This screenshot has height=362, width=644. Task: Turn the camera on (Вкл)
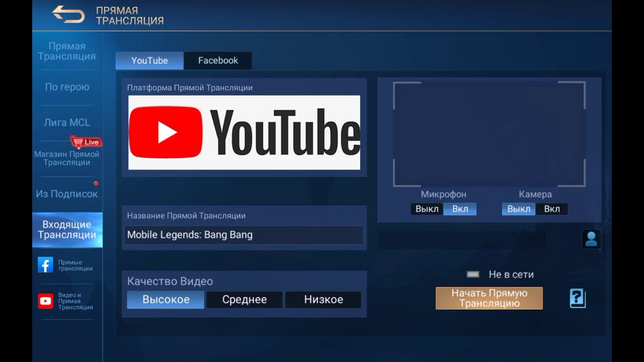tap(551, 209)
